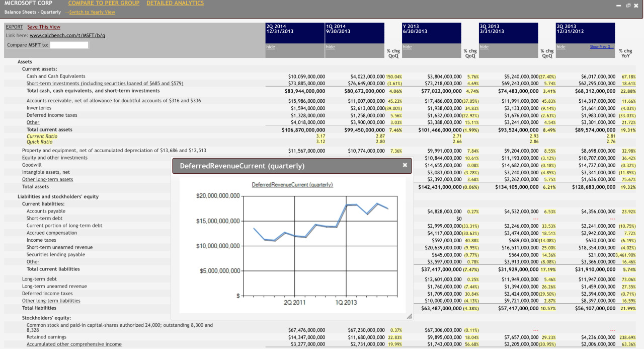Hide the 1Q 2014 column
The height and width of the screenshot is (349, 644).
point(330,47)
